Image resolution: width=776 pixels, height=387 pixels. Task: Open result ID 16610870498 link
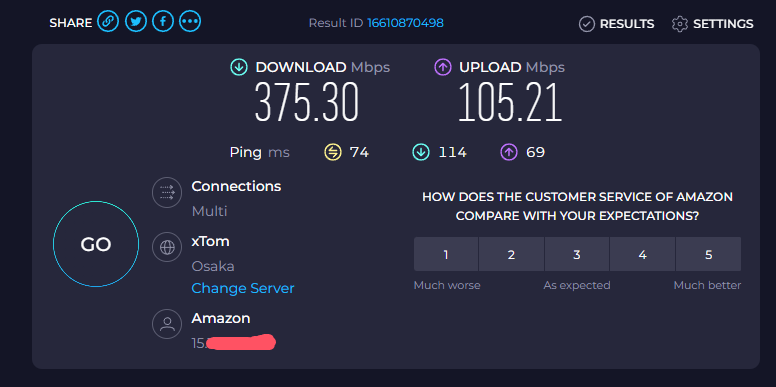coord(405,23)
